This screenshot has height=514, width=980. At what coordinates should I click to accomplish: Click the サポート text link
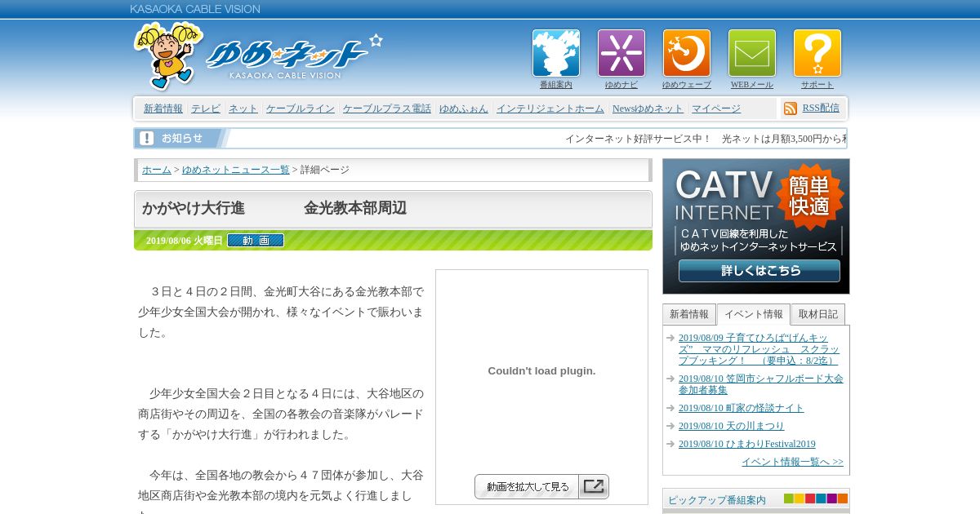(817, 85)
